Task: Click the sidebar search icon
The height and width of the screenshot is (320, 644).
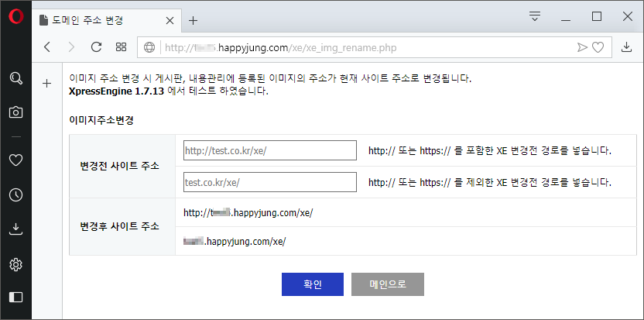Action: [15, 77]
